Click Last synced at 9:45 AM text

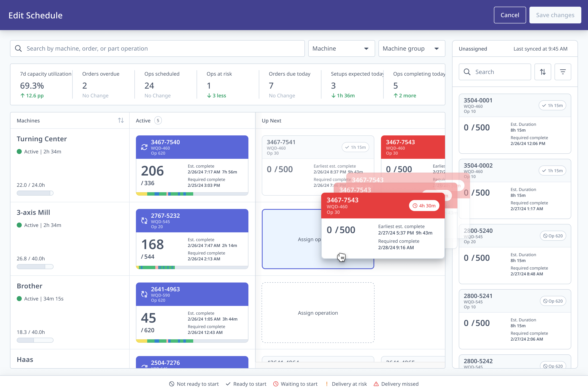click(540, 49)
